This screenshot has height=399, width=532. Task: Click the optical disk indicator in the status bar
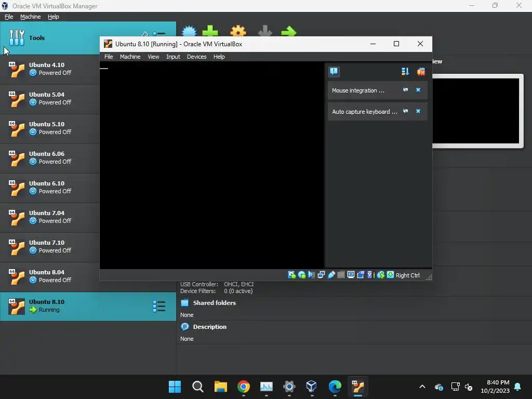point(301,275)
